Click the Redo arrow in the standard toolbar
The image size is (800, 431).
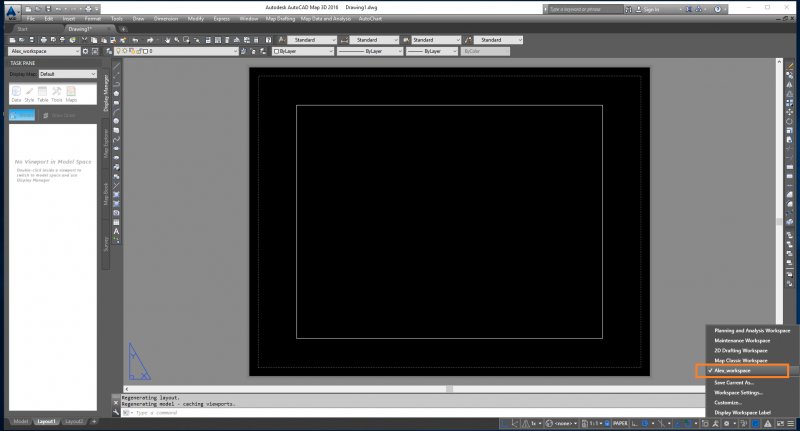pyautogui.click(x=150, y=40)
